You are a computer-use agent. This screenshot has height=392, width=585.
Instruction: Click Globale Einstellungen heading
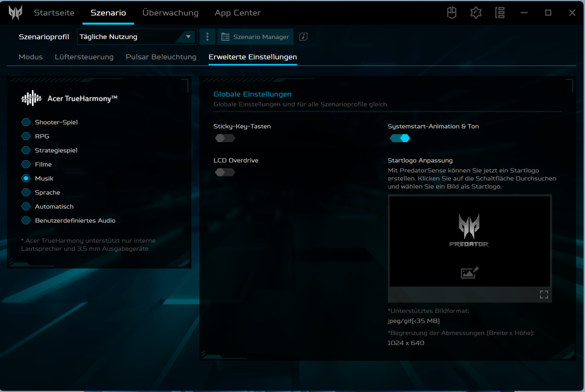[252, 94]
